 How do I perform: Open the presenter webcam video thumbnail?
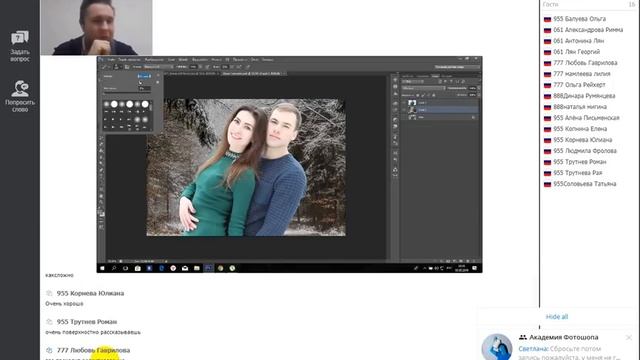coord(96,27)
